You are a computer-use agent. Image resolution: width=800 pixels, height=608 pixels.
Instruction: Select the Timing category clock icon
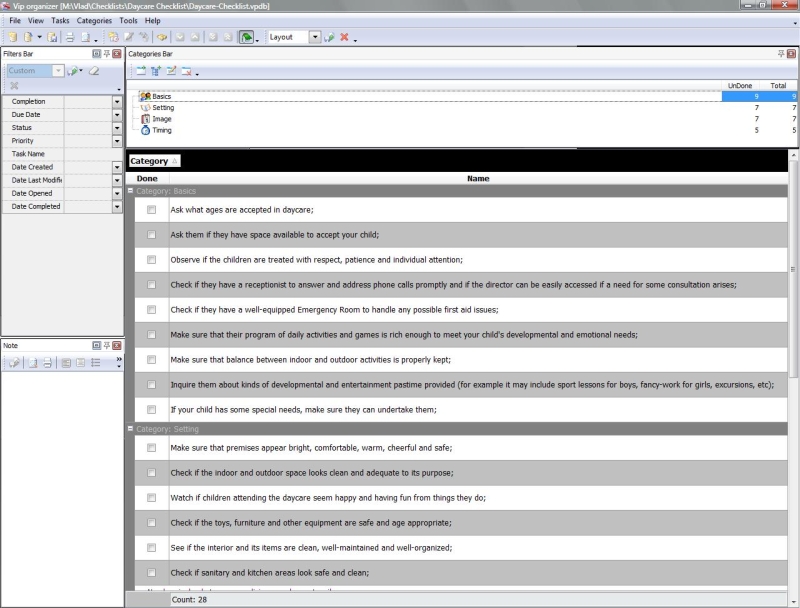pyautogui.click(x=146, y=130)
